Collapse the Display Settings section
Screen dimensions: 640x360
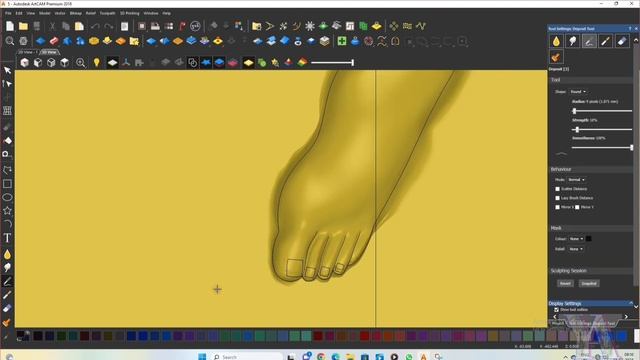[x=631, y=303]
